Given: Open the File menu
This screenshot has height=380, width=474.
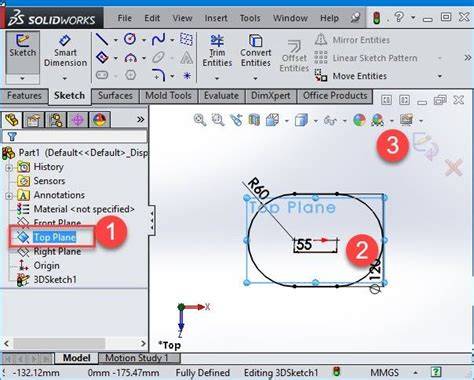Looking at the screenshot, I should (x=124, y=18).
